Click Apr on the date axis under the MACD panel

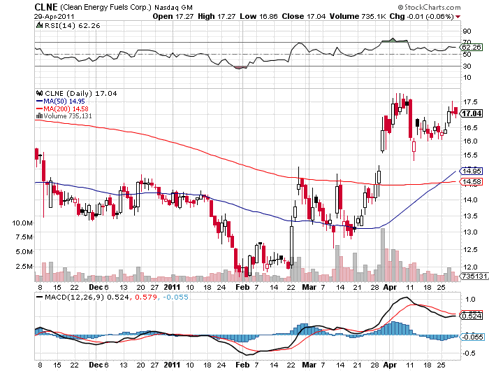point(390,365)
